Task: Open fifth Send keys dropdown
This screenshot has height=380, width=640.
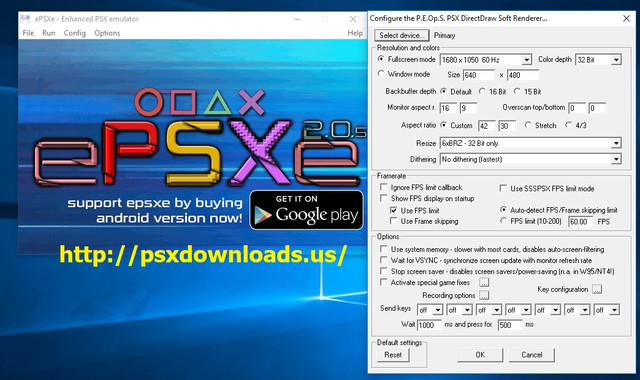Action: (547, 310)
